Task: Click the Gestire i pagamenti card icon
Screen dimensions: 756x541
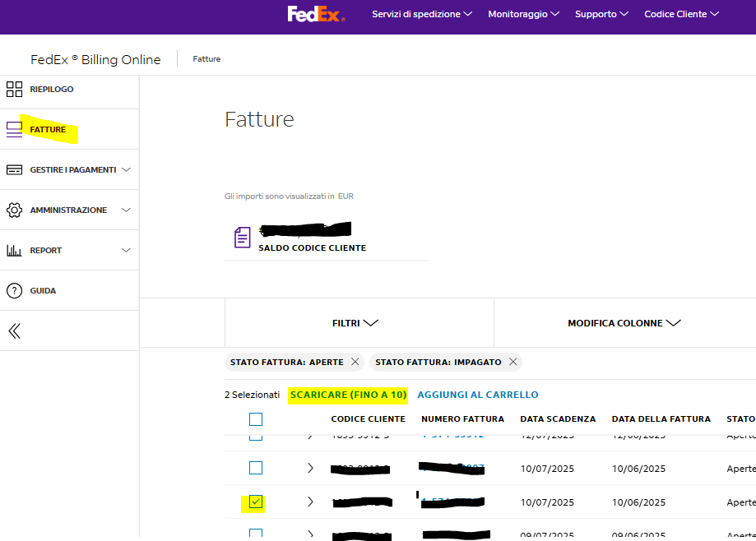Action: (x=15, y=169)
